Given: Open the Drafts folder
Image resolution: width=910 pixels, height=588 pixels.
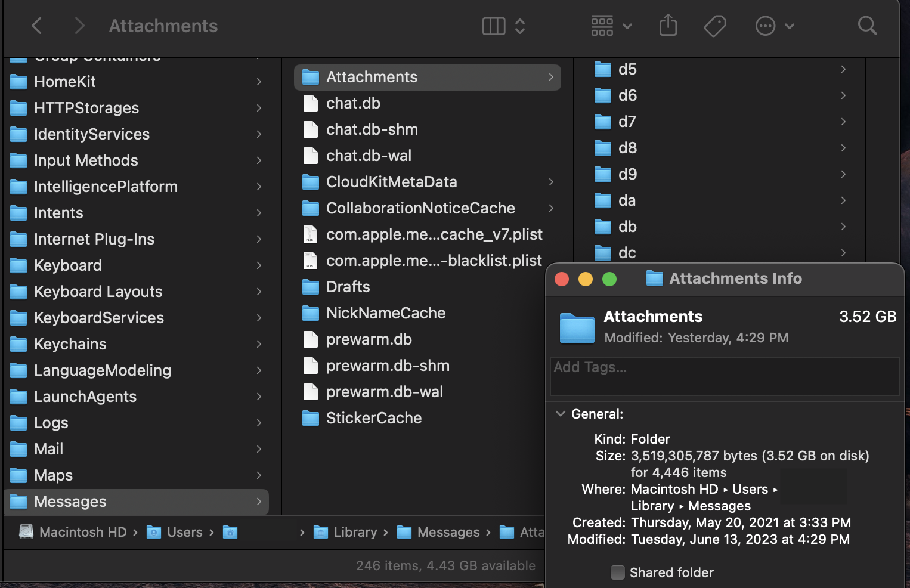Looking at the screenshot, I should (348, 287).
